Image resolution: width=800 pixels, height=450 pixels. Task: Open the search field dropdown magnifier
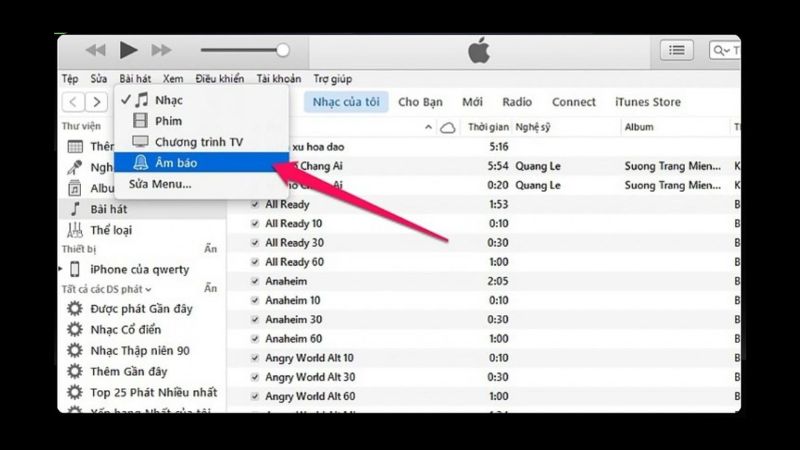tap(720, 50)
